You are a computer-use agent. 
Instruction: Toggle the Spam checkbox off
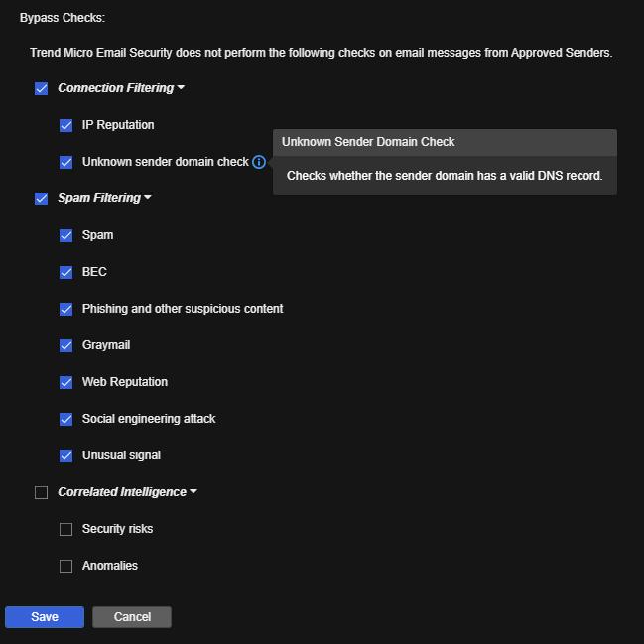coord(66,236)
